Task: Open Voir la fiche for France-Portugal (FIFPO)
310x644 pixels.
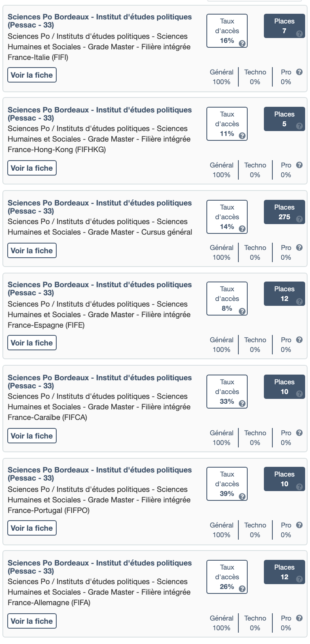Action: [32, 528]
